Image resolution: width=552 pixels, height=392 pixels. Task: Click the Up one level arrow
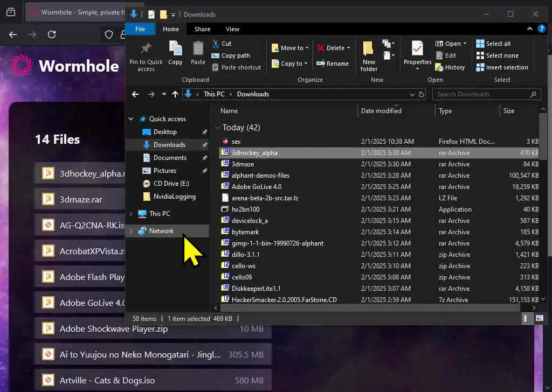click(175, 94)
